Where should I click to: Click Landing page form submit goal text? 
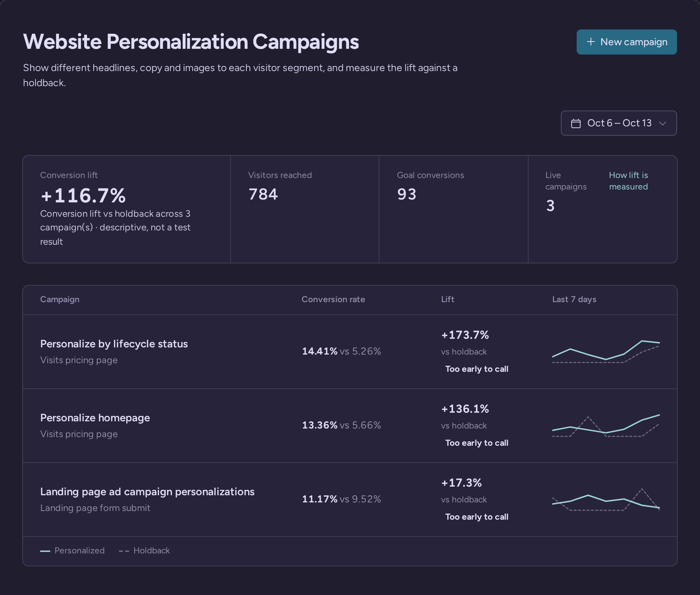95,508
